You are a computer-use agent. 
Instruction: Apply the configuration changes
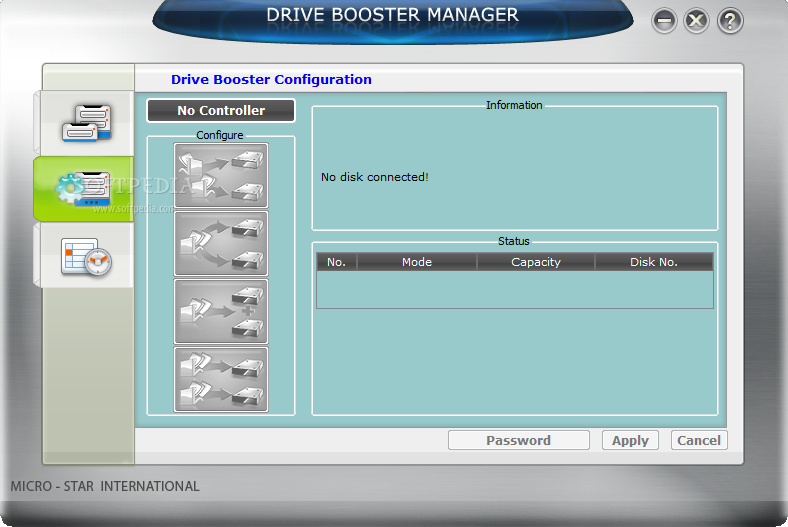630,441
